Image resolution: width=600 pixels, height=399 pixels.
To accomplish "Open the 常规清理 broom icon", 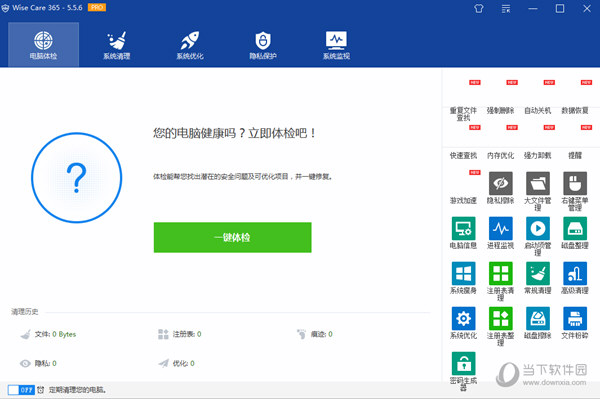I will coord(538,274).
